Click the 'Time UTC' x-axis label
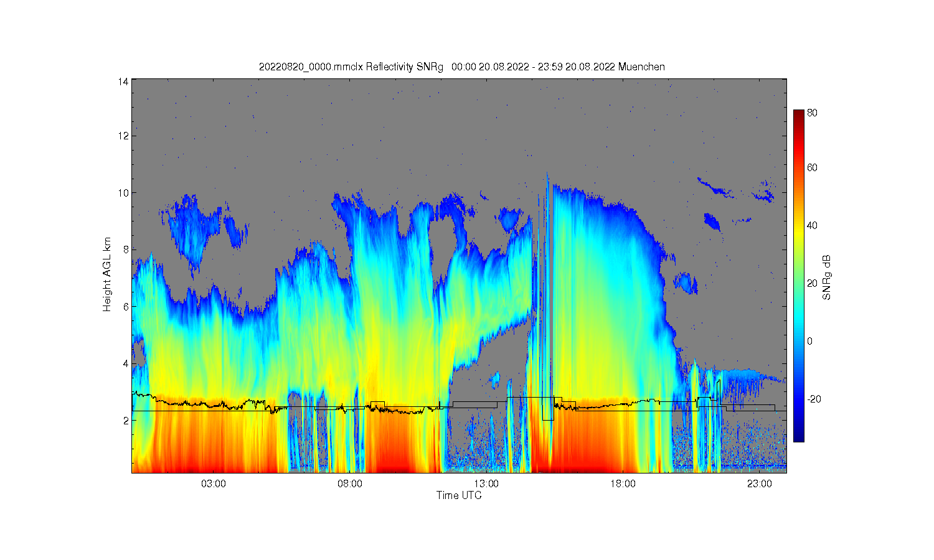Screen dimensions: 934x560 [x=459, y=495]
